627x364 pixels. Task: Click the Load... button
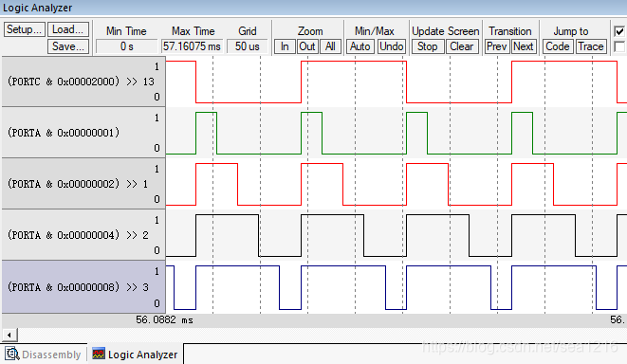coord(68,29)
